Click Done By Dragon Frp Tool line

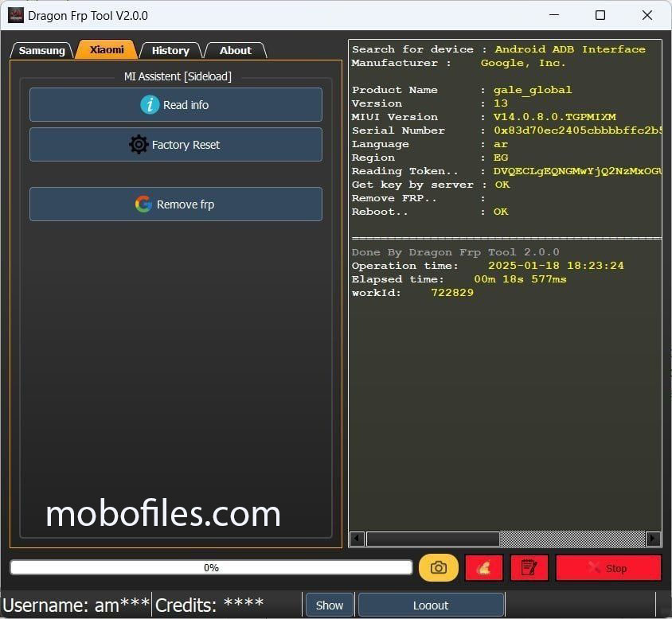click(455, 252)
